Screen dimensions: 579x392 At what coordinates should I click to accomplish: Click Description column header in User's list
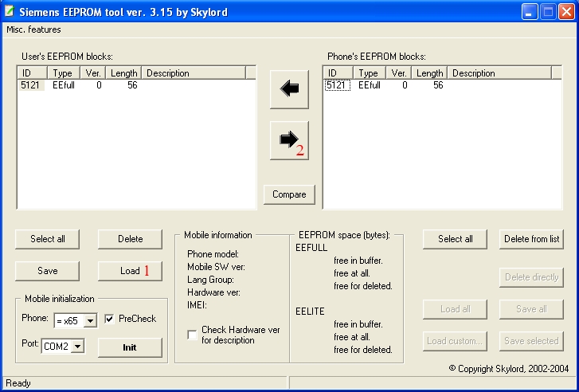point(194,73)
